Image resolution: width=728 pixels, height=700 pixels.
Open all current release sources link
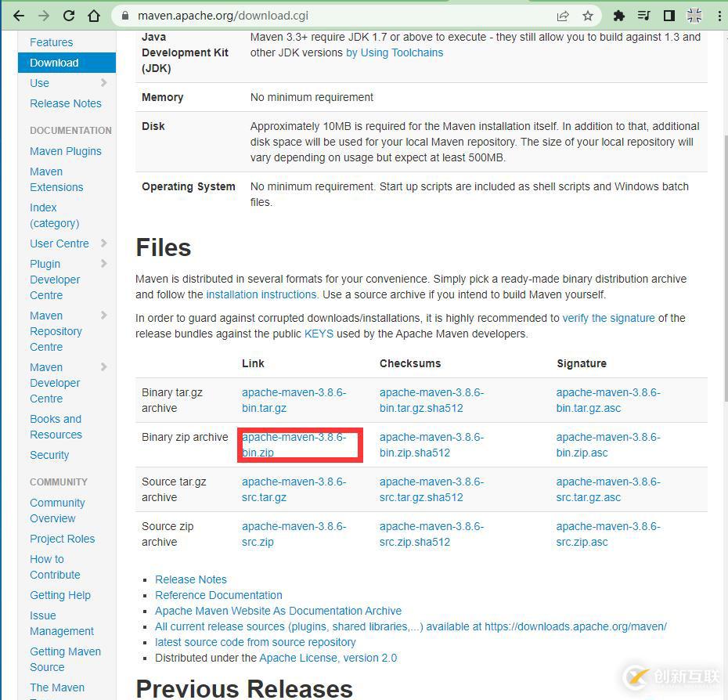(x=411, y=626)
